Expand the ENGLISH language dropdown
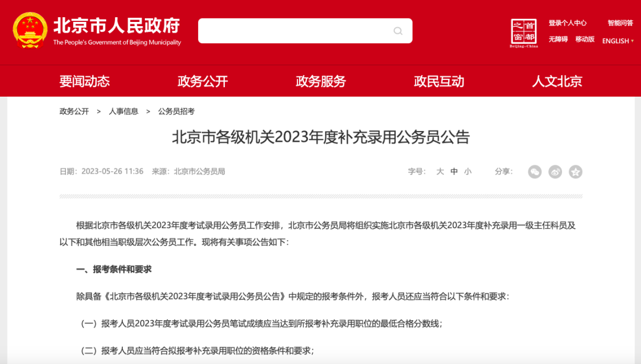The width and height of the screenshot is (641, 364). click(618, 41)
